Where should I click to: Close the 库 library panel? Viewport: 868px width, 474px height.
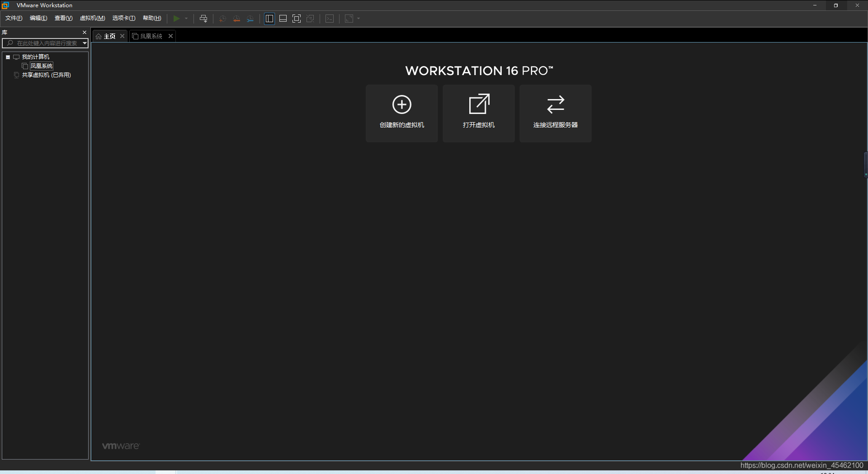click(85, 32)
